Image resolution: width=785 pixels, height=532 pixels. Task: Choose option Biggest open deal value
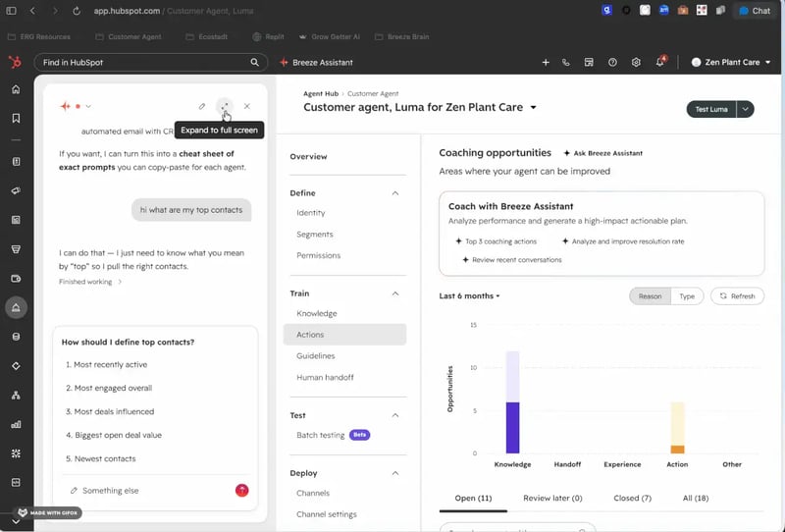click(x=114, y=435)
